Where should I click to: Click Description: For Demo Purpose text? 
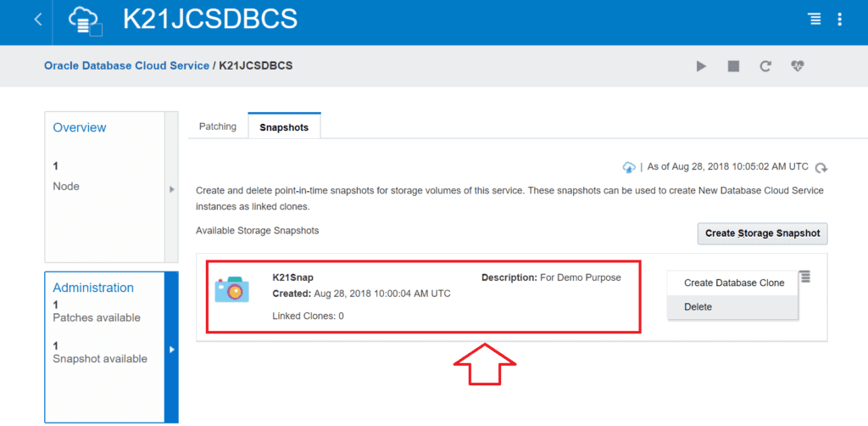tap(551, 277)
